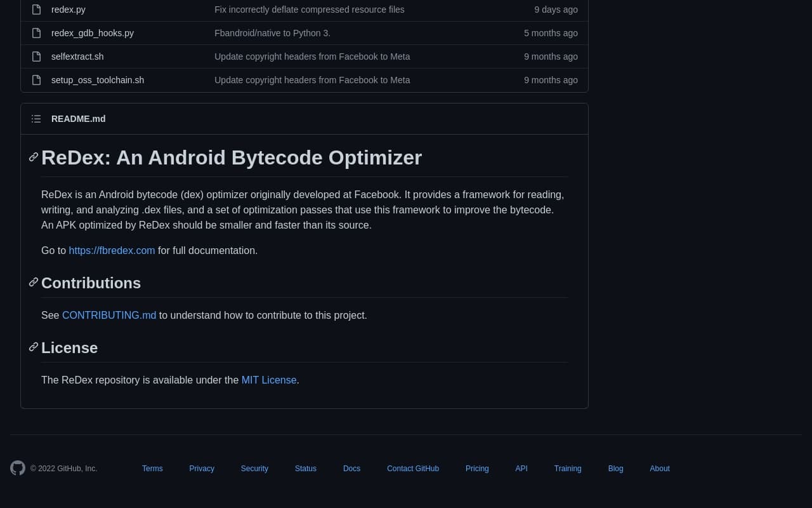812x508 pixels.
Task: Click the GitHub octocat logo in footer
Action: click(x=18, y=468)
